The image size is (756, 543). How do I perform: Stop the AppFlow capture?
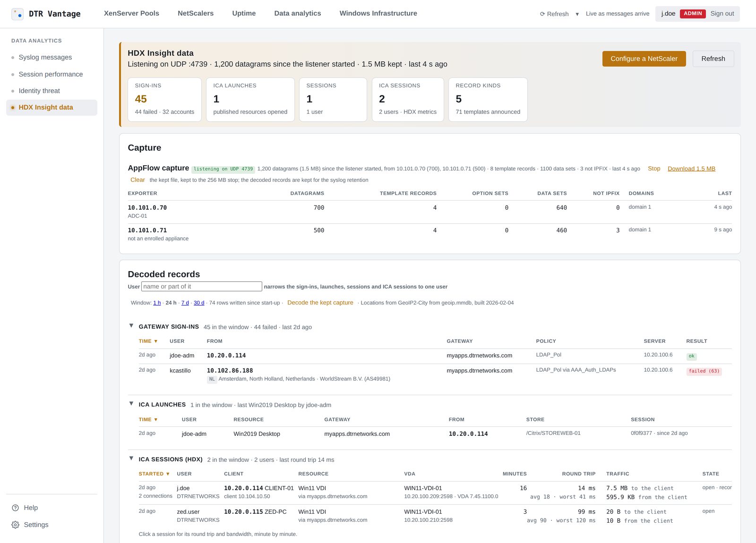654,169
